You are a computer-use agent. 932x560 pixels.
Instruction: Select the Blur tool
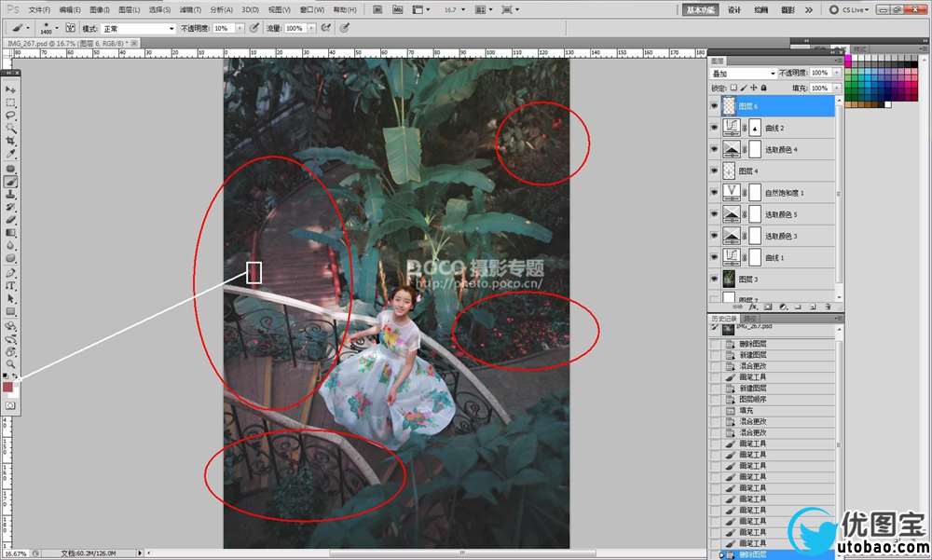click(x=10, y=245)
